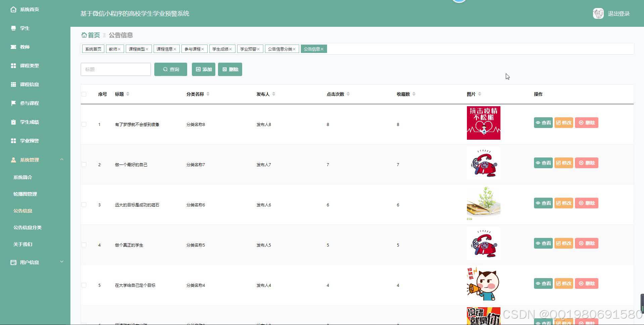Click the breadcrumb home icon beside 首页
644x325 pixels.
84,35
